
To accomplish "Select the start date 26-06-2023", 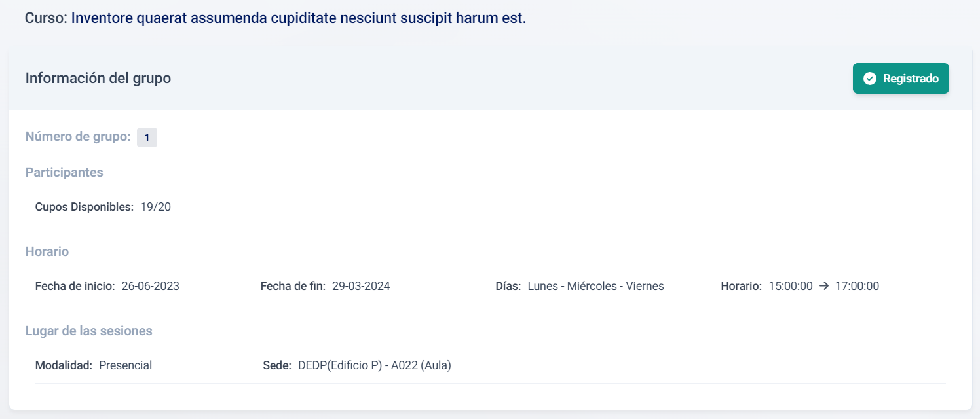I will pyautogui.click(x=151, y=286).
